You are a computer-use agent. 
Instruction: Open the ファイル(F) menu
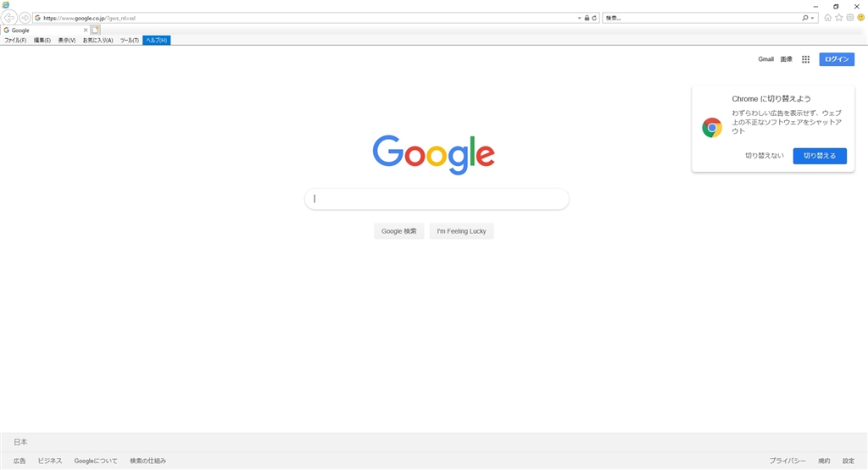click(x=15, y=41)
